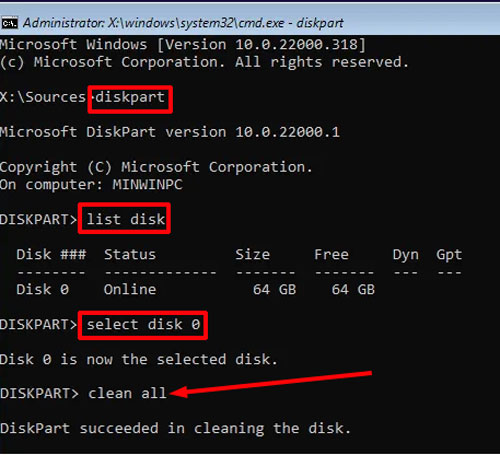Click the Free column header
This screenshot has height=455, width=500.
coord(331,254)
